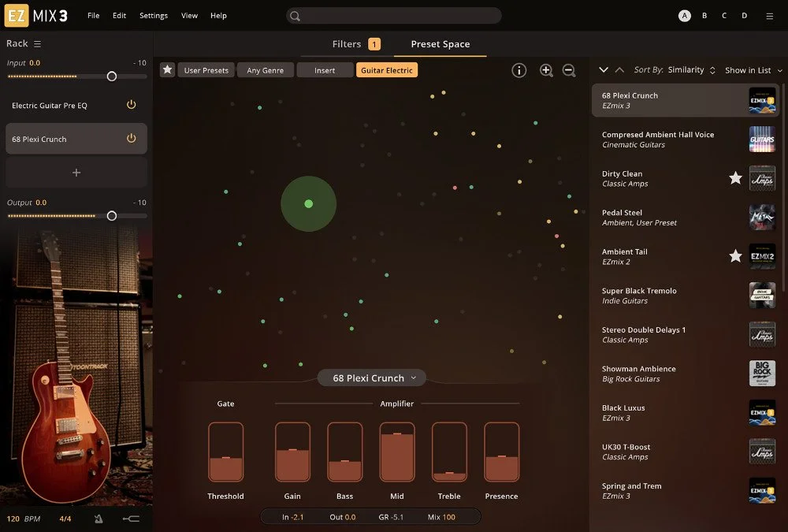
Task: Click the star filter icon near User Presets
Action: click(167, 69)
